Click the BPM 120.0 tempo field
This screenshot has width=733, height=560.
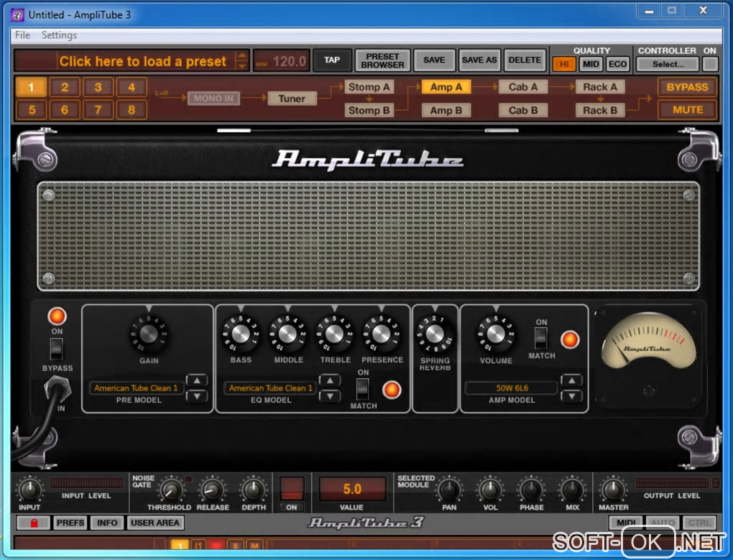(282, 61)
